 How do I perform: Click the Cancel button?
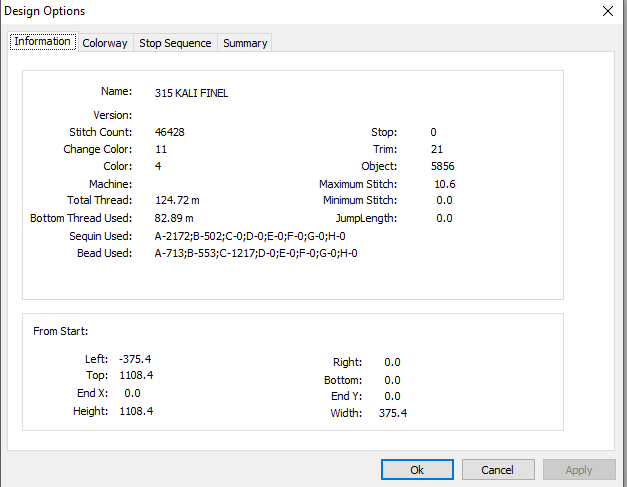498,469
